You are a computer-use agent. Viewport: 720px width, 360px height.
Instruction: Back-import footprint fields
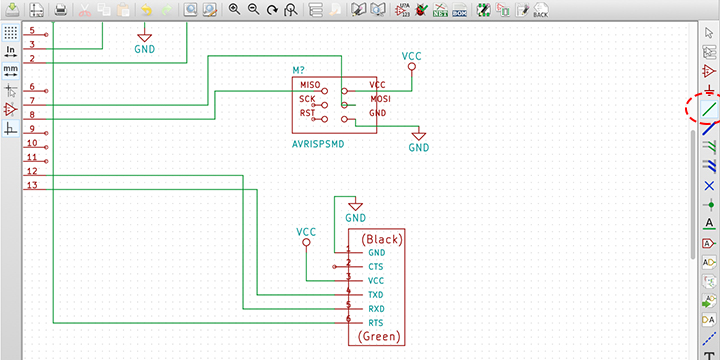click(541, 9)
